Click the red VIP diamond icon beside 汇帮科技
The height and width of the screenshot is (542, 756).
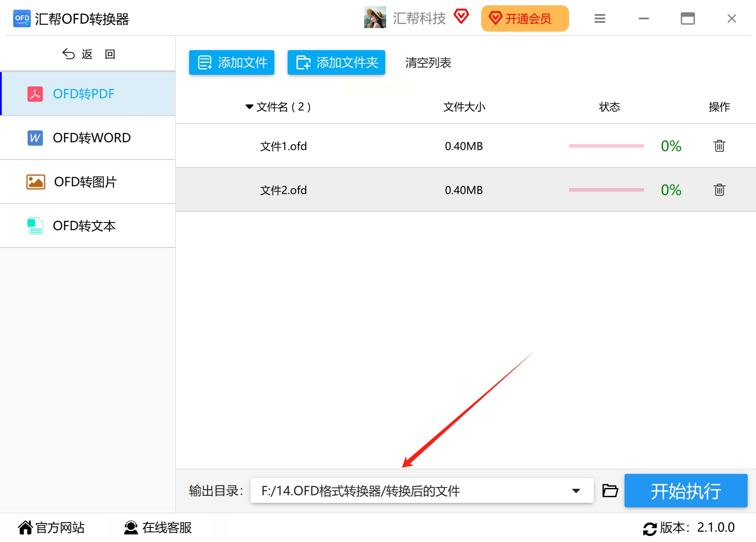point(461,17)
